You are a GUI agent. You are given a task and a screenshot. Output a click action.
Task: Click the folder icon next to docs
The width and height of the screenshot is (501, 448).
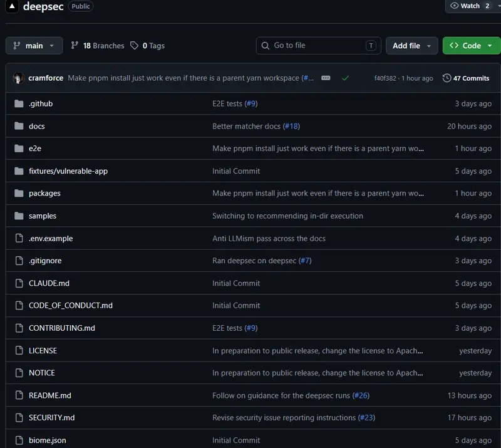point(19,126)
